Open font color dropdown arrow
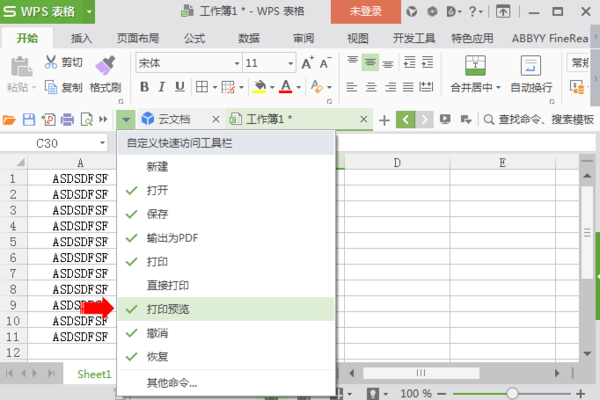 [x=298, y=87]
